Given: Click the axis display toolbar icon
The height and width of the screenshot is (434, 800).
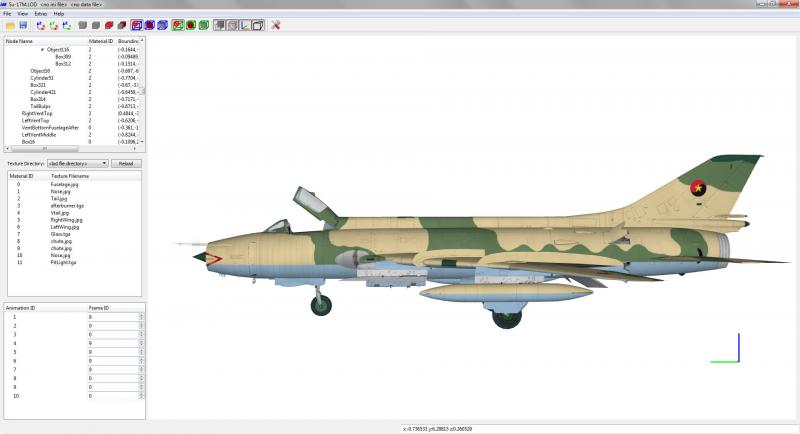Looking at the screenshot, I should [x=245, y=25].
